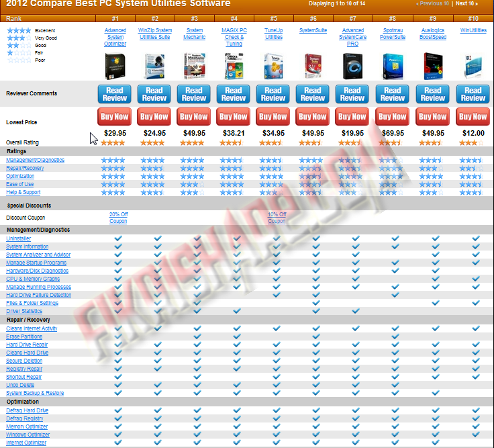Read Review for rank #1 product
This screenshot has height=448, width=494.
click(115, 94)
